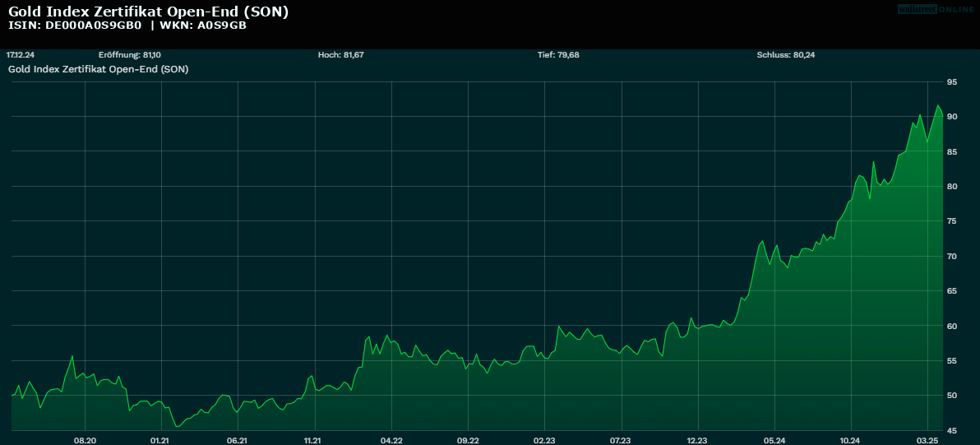
Task: Click the y-axis label 75
Action: 952,221
